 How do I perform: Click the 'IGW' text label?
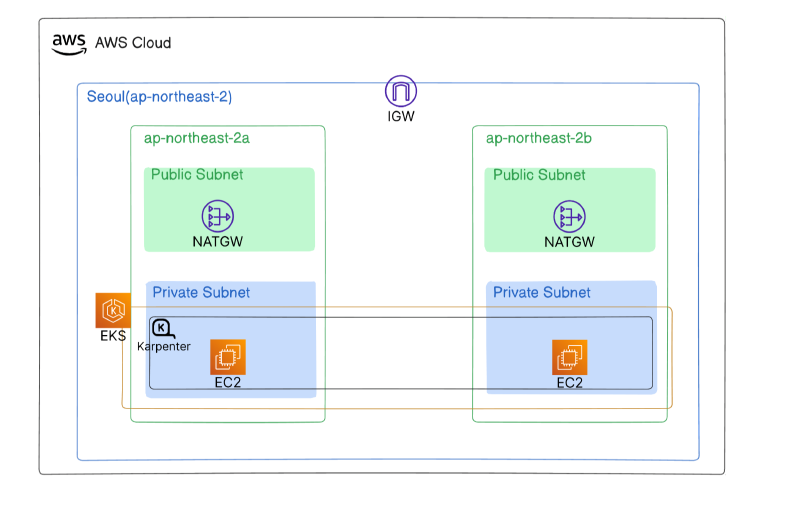click(401, 116)
